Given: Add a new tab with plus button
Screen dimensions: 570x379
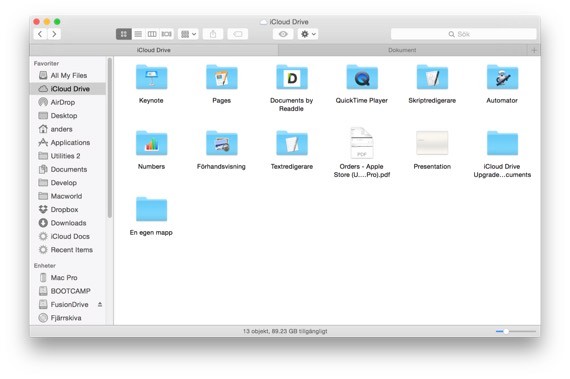Looking at the screenshot, I should point(534,50).
